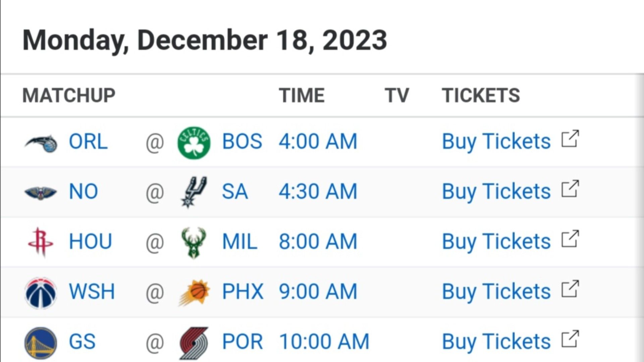Click external link icon for HOU game tickets
The height and width of the screenshot is (362, 644).
pyautogui.click(x=570, y=239)
